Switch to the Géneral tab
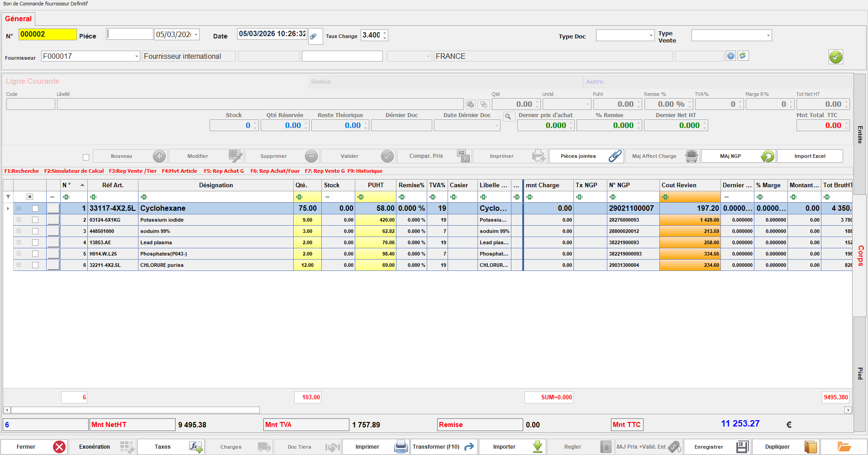Image resolution: width=868 pixels, height=455 pixels. [x=19, y=19]
